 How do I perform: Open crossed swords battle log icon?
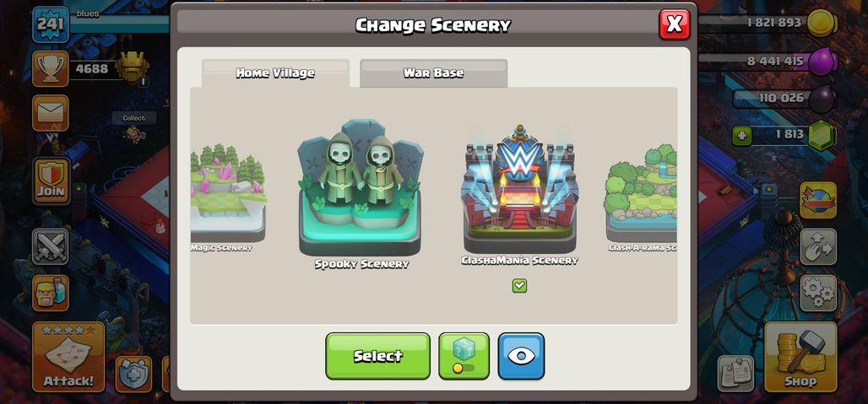coord(51,246)
